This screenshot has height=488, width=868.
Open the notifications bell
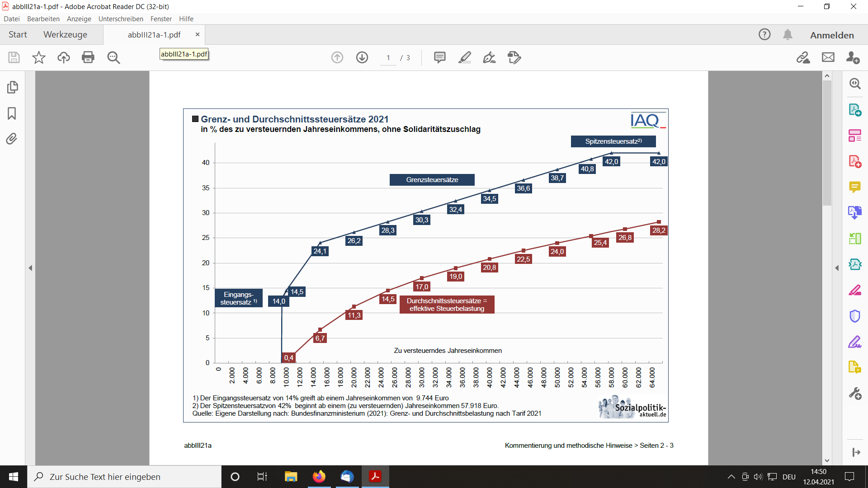[788, 35]
